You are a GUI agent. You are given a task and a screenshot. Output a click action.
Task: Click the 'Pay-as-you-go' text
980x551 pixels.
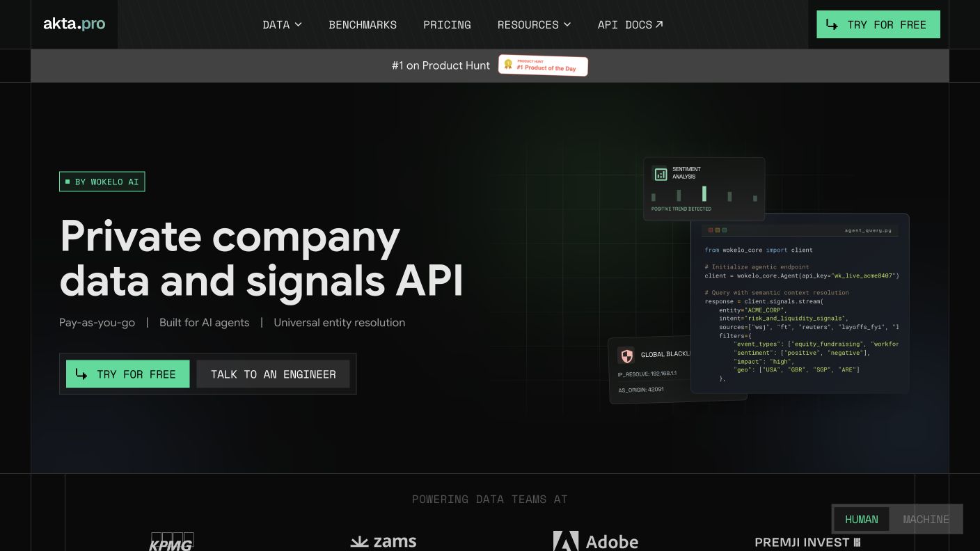pos(97,322)
